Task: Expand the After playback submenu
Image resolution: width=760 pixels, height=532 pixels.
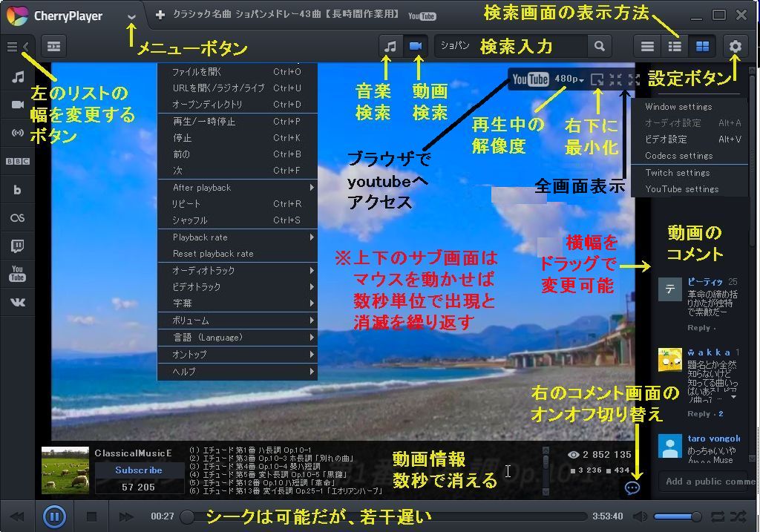Action: (x=237, y=188)
